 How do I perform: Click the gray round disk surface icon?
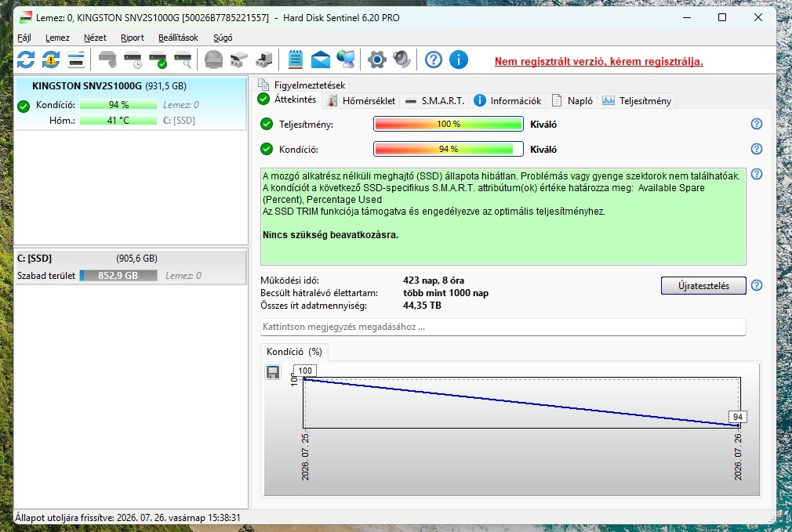click(213, 60)
